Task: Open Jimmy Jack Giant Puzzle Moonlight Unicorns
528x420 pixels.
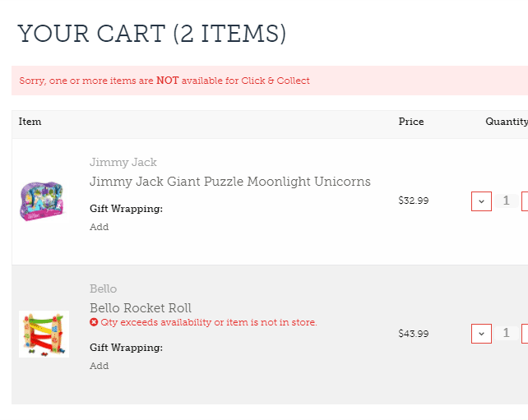Action: (229, 182)
